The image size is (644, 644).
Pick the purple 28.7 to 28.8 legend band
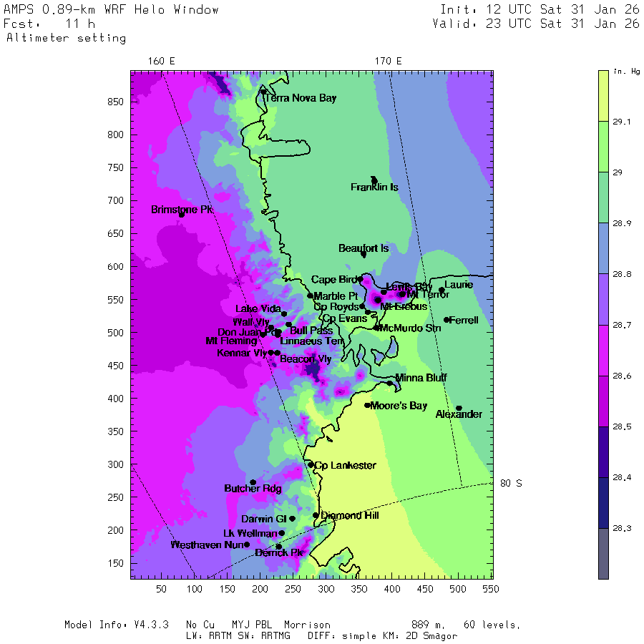[x=603, y=299]
